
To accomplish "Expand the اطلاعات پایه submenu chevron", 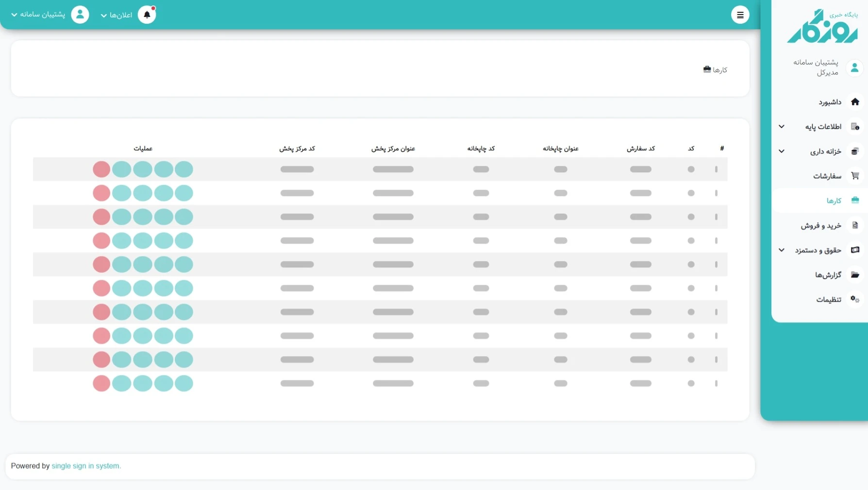I will [x=782, y=127].
